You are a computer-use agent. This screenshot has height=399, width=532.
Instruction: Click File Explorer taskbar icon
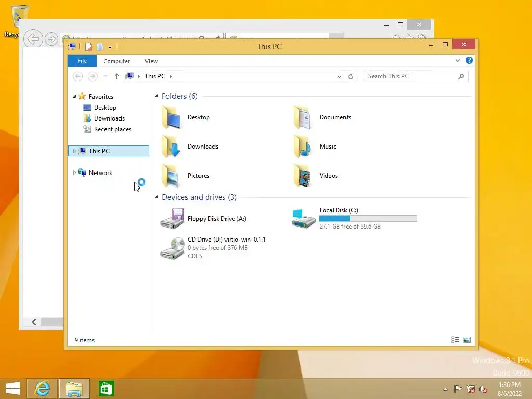74,389
